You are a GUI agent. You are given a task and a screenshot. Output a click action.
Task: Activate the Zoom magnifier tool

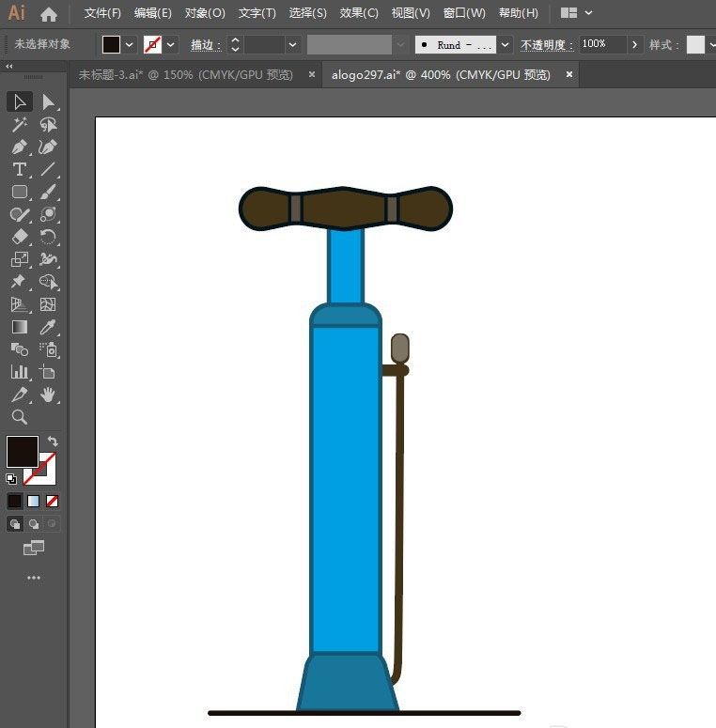[x=20, y=417]
